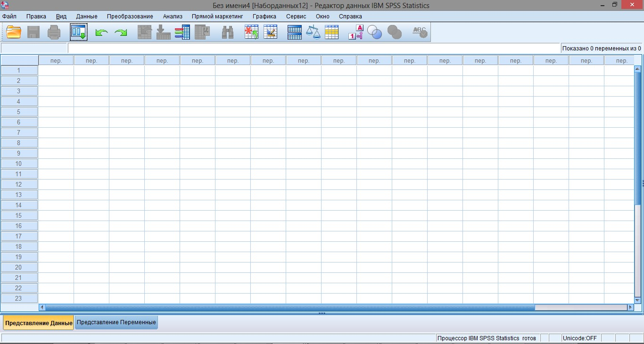Click the Print toolbar icon
This screenshot has height=344, width=644.
54,32
